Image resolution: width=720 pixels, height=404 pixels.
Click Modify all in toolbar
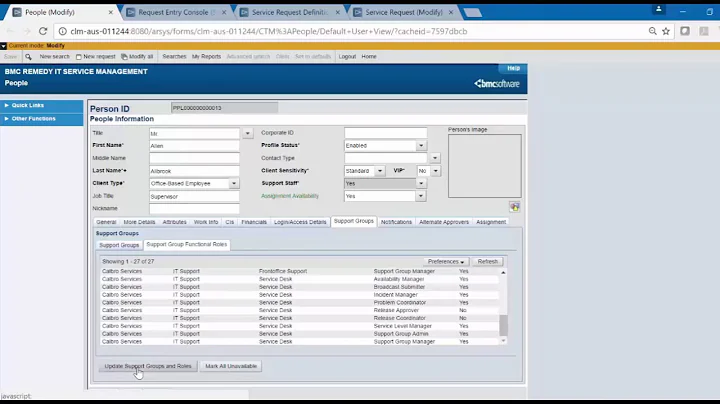tap(137, 56)
